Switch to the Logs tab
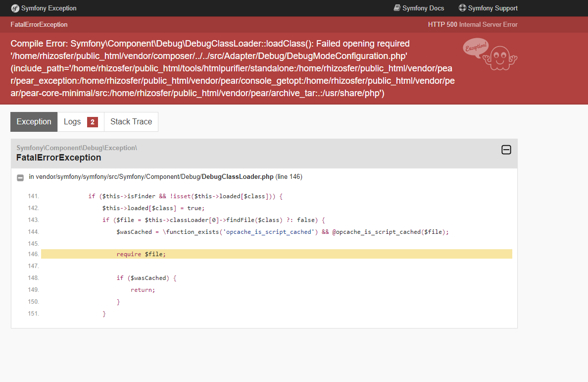Image resolution: width=588 pixels, height=382 pixels. coord(81,121)
